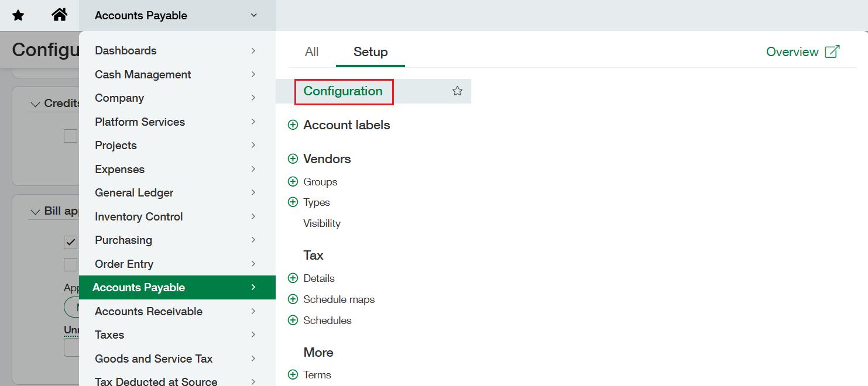Select Purchasing in the module menu
The height and width of the screenshot is (386, 868).
(123, 240)
